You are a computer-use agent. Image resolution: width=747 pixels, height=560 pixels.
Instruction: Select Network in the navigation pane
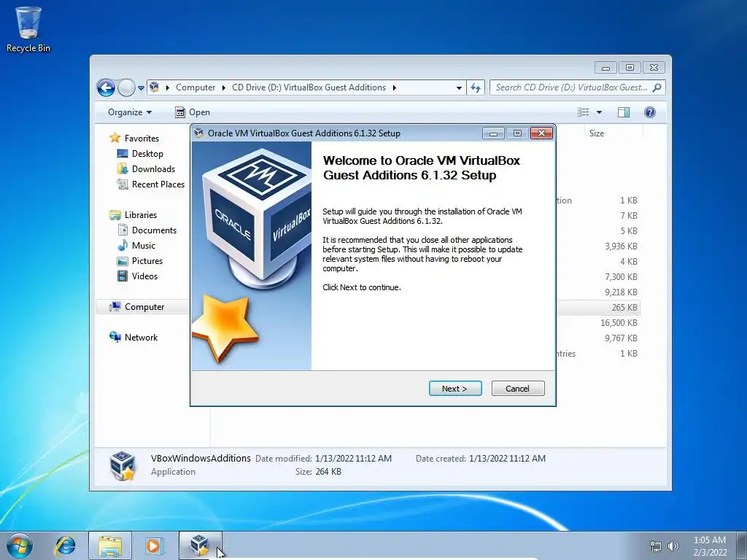141,338
